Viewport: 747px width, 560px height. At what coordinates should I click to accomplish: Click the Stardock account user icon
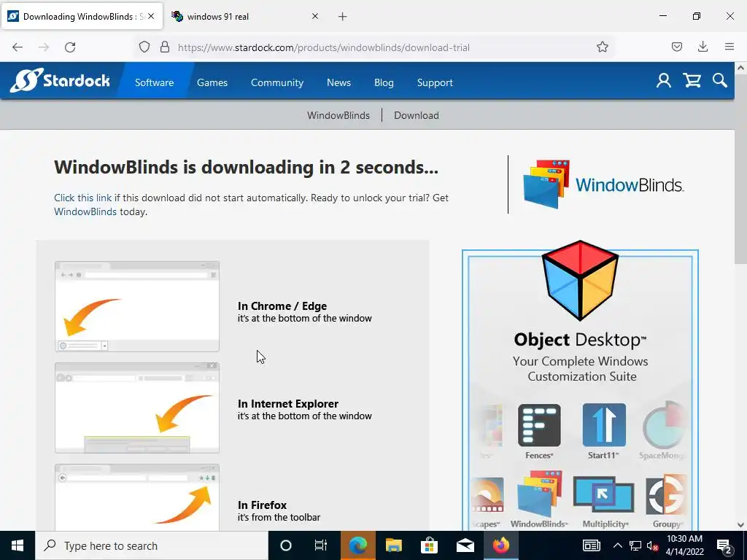coord(664,80)
